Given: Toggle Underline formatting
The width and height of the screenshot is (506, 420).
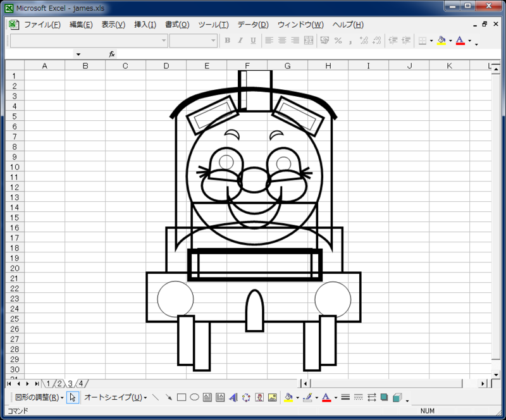Looking at the screenshot, I should (253, 40).
